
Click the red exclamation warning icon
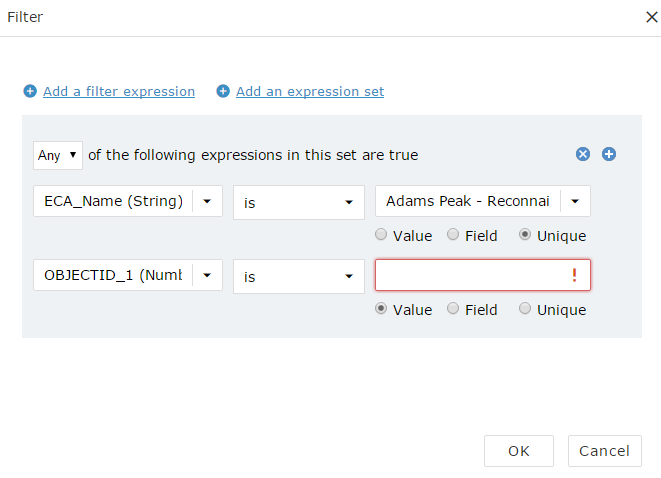click(x=574, y=276)
